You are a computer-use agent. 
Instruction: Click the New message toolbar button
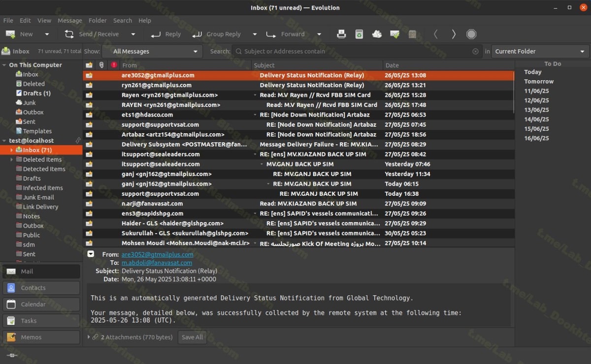click(x=19, y=34)
